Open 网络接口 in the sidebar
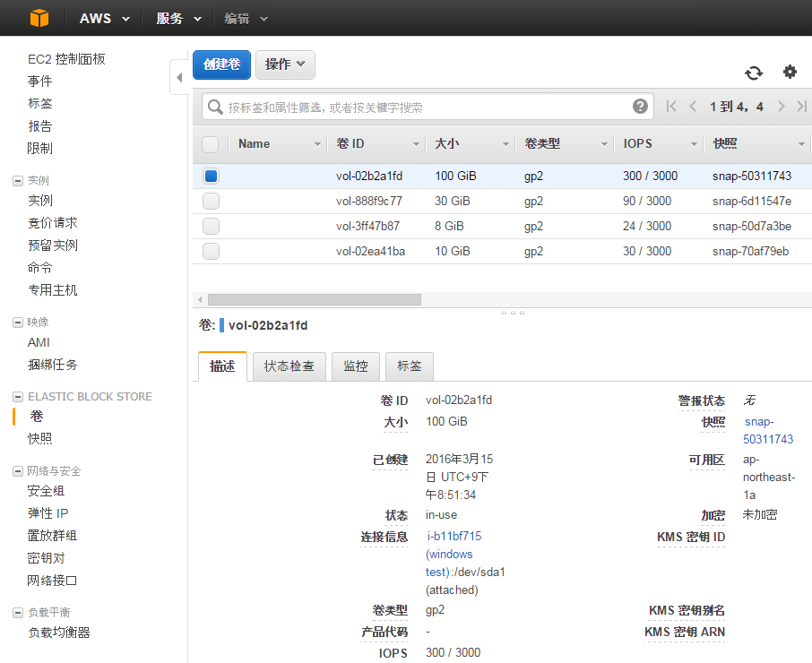 [x=52, y=581]
